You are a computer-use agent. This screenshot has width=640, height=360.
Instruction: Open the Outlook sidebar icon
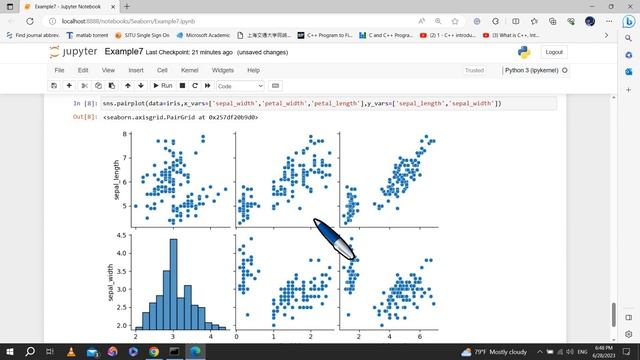629,72
